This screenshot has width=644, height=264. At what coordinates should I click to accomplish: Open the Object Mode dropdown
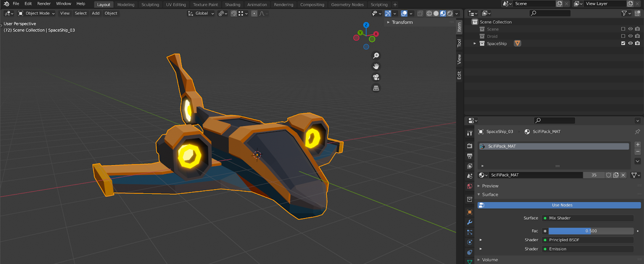(x=37, y=14)
